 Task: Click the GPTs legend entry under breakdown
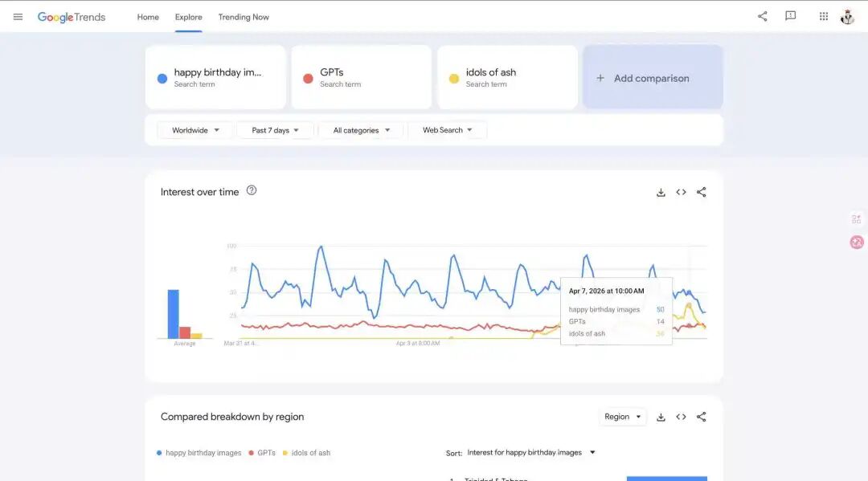click(262, 453)
